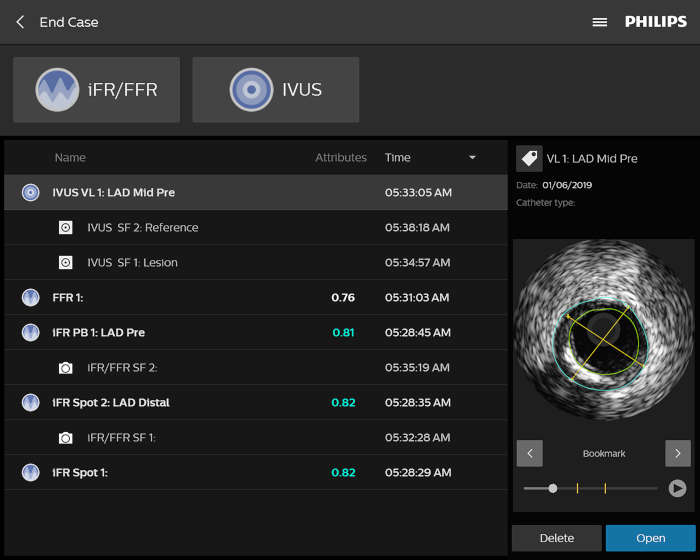This screenshot has height=560, width=700.
Task: Go to the previous bookmark
Action: 530,453
